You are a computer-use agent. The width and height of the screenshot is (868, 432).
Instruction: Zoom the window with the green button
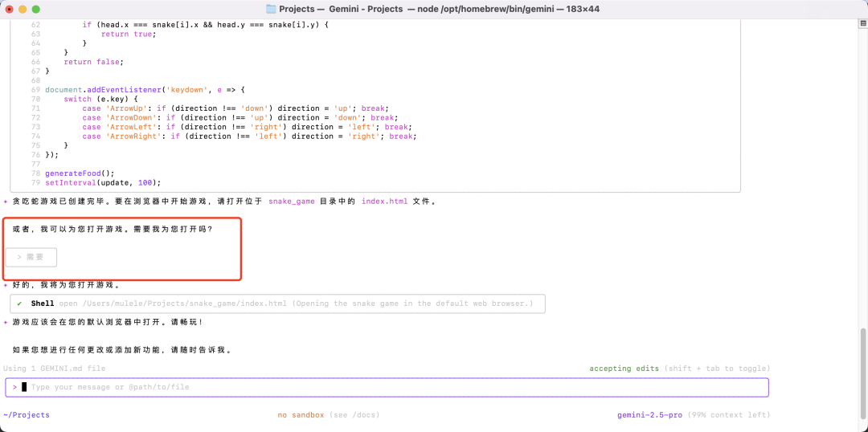pos(36,10)
